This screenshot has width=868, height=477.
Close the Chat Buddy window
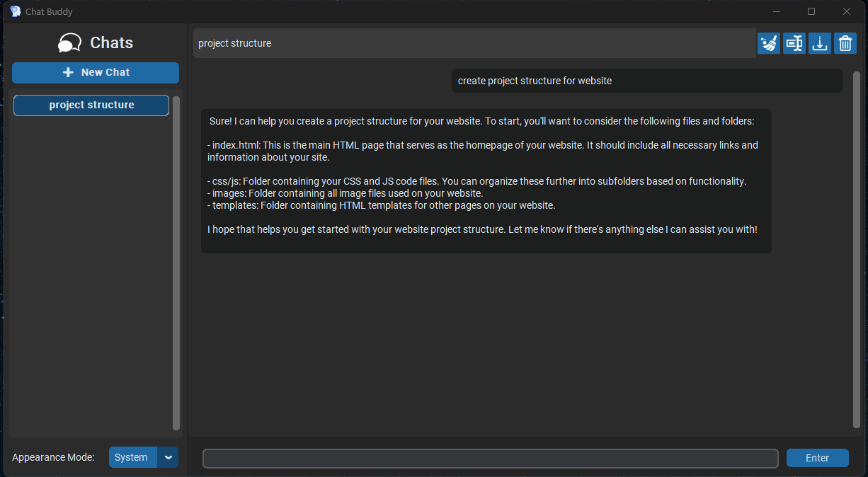(846, 11)
